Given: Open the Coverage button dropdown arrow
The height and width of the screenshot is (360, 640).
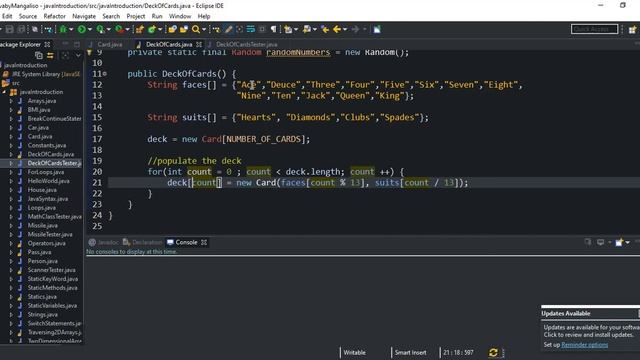Looking at the screenshot, I should pos(109,29).
